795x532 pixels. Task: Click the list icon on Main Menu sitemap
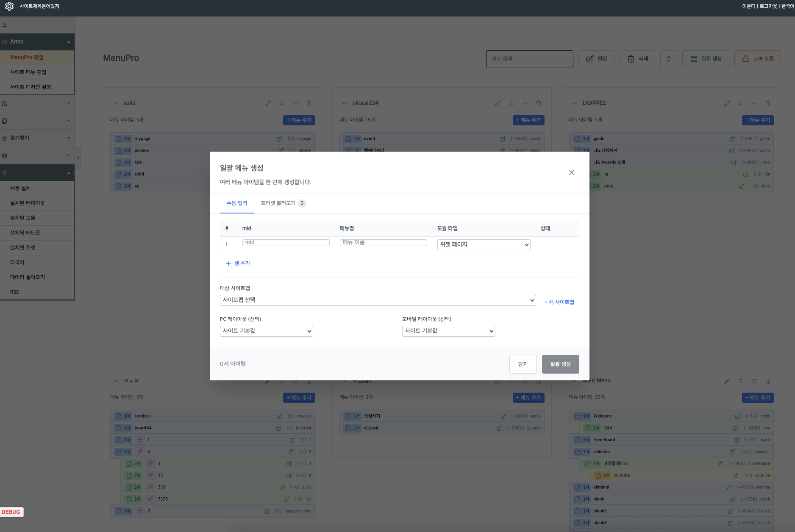click(754, 381)
